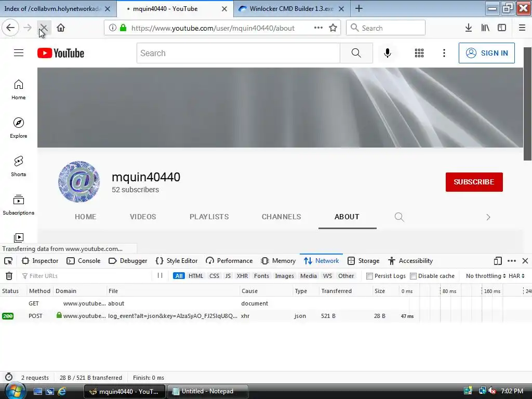Stop loading the page
The height and width of the screenshot is (399, 532).
pos(44,28)
